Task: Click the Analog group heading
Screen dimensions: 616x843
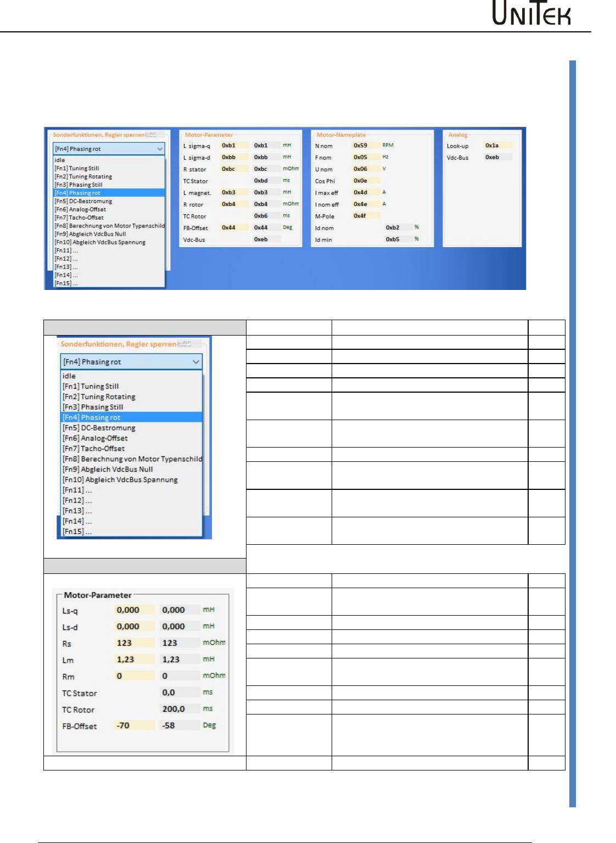Action: coord(458,135)
